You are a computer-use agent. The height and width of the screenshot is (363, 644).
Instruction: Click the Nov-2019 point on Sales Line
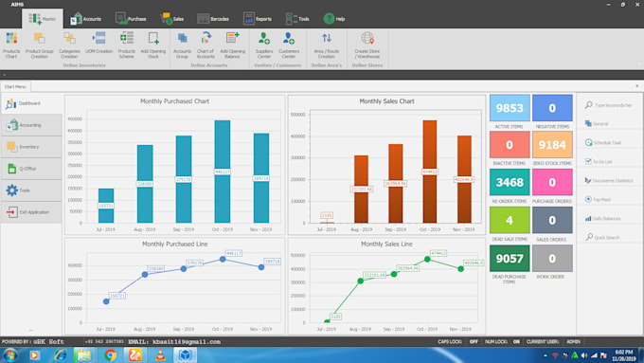click(461, 269)
